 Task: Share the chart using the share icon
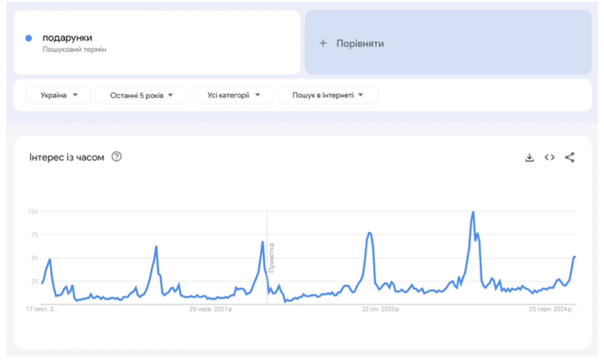pyautogui.click(x=569, y=158)
